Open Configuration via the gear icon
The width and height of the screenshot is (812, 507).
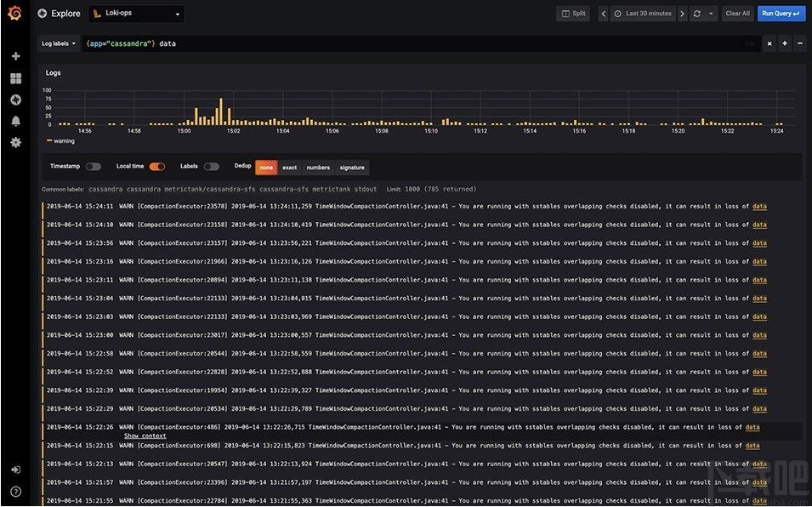coord(15,142)
